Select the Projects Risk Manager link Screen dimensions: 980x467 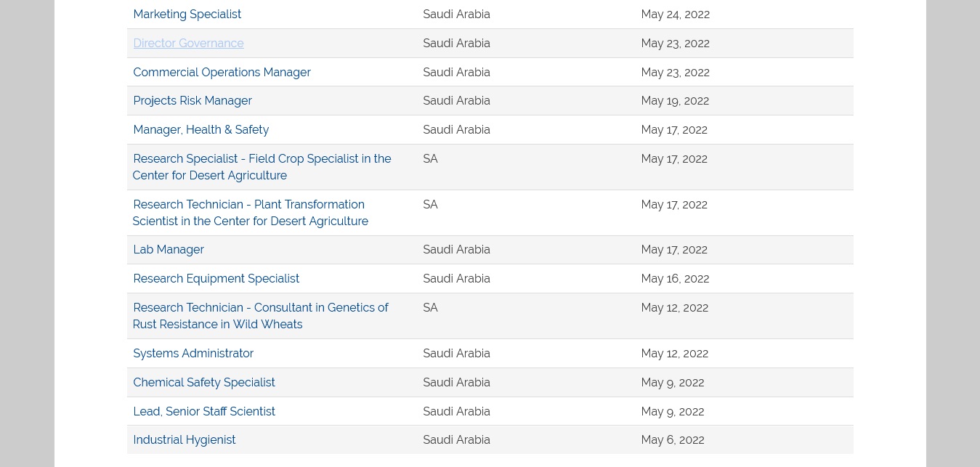coord(193,101)
